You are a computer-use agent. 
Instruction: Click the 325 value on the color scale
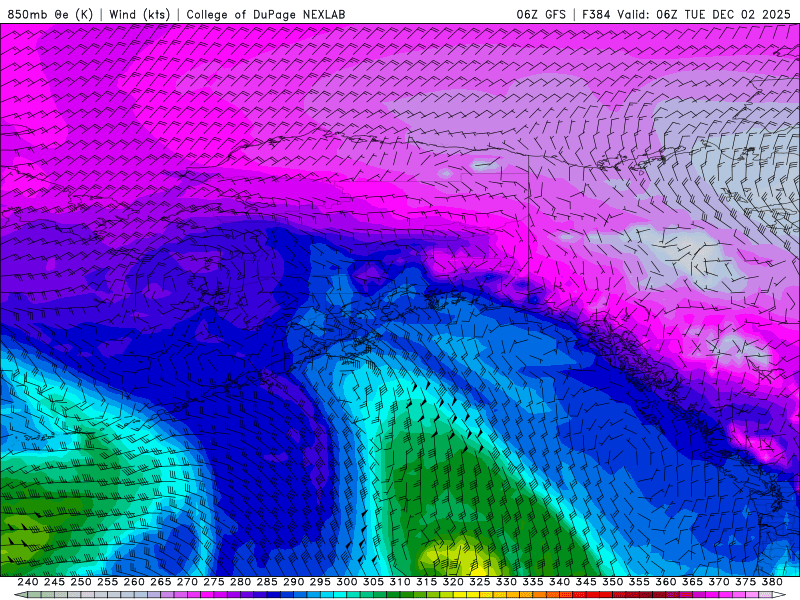tap(479, 582)
